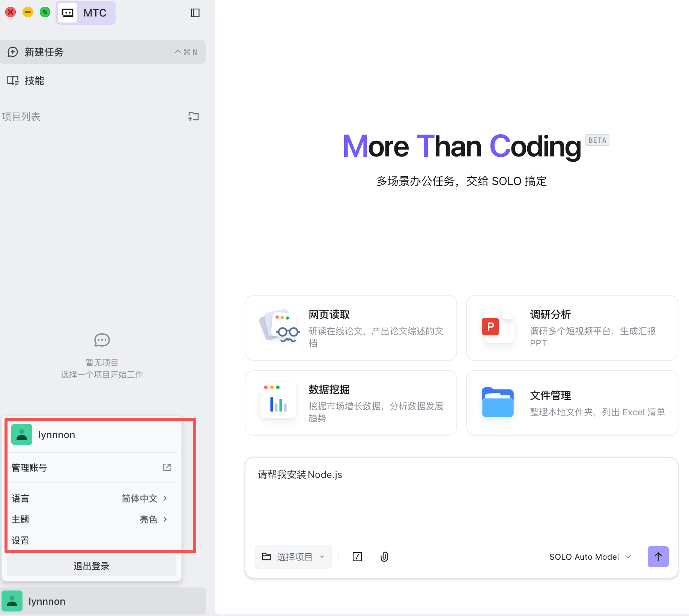The image size is (689, 616).
Task: Expand the SOLO Auto Model selector
Action: (590, 557)
